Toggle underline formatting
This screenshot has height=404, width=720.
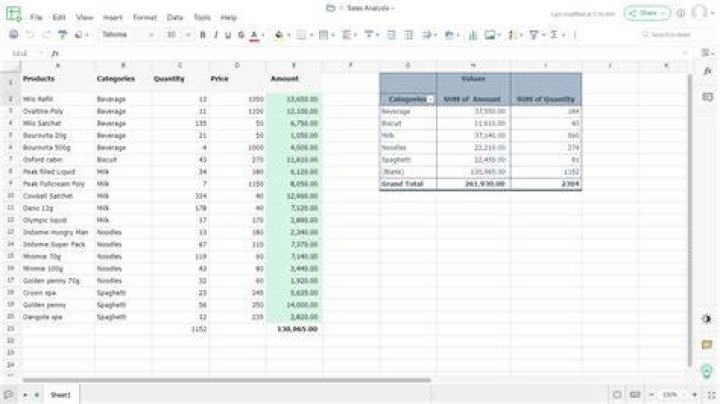[228, 35]
